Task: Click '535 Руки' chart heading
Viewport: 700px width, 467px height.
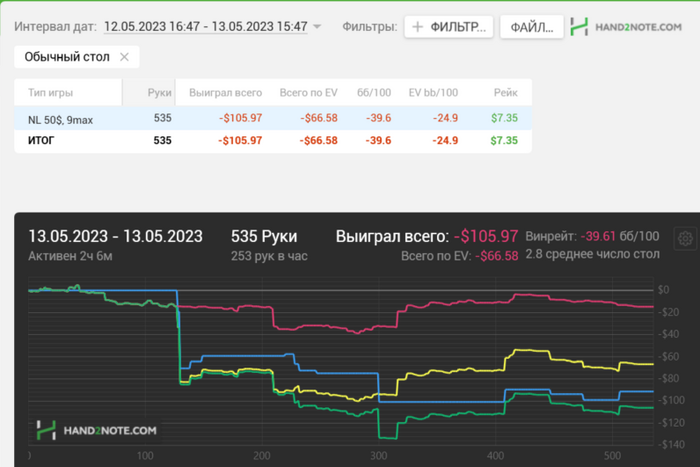Action: (264, 237)
